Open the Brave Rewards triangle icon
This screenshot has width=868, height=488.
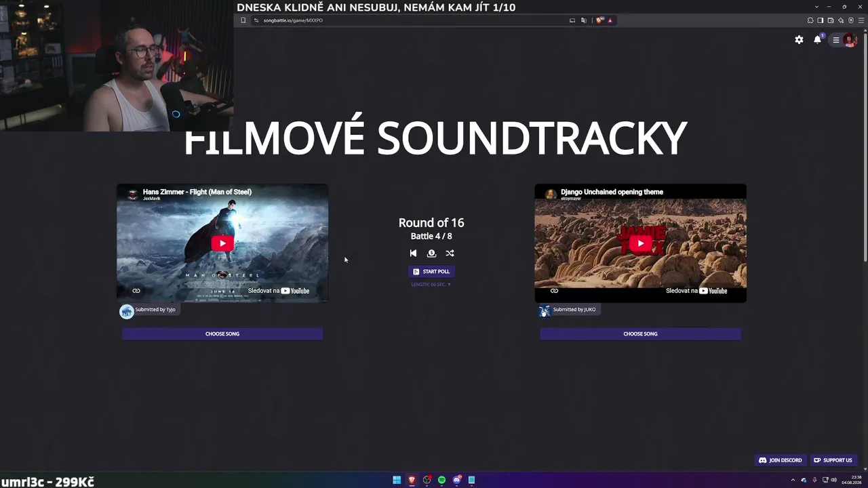click(x=610, y=20)
